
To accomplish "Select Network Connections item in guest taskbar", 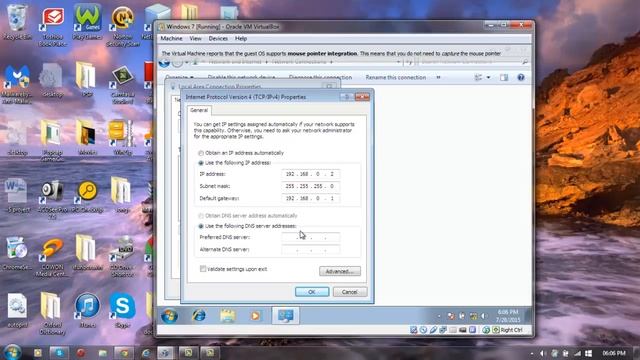I will point(285,316).
